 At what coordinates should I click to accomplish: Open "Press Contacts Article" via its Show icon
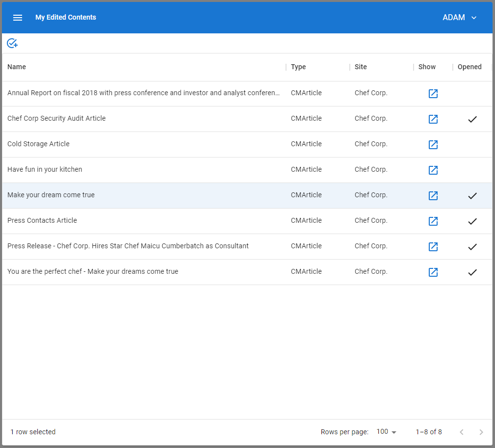pos(433,221)
